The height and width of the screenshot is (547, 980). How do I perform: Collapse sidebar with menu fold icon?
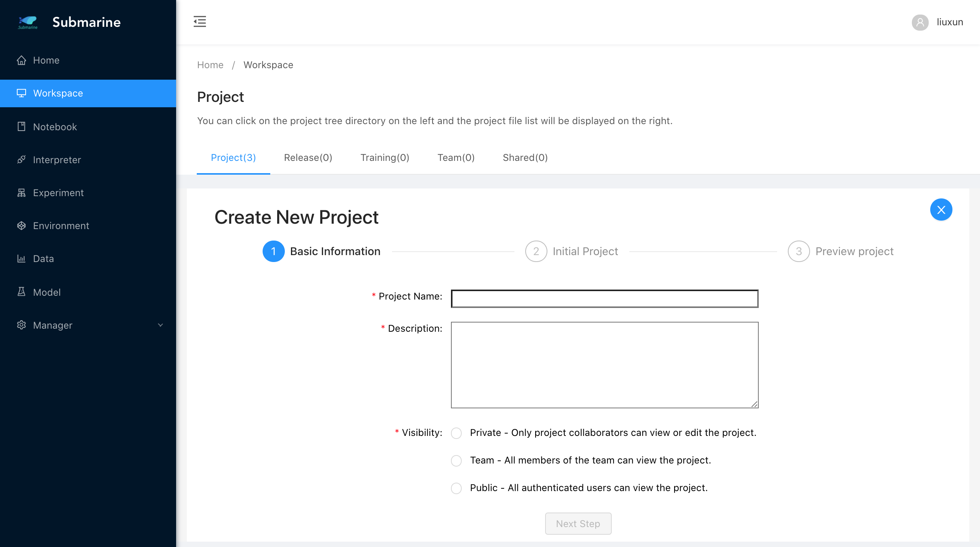pos(199,21)
